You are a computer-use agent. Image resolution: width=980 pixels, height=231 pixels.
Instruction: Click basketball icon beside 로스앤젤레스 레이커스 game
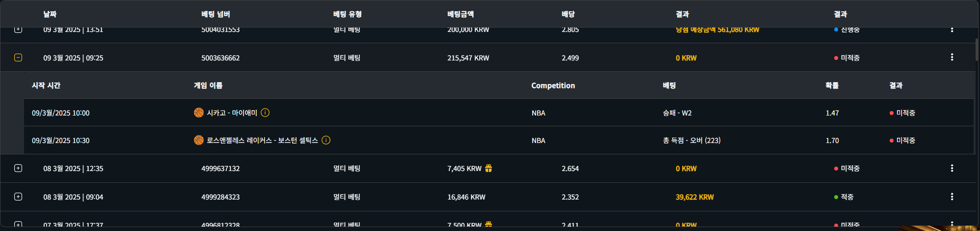point(199,140)
